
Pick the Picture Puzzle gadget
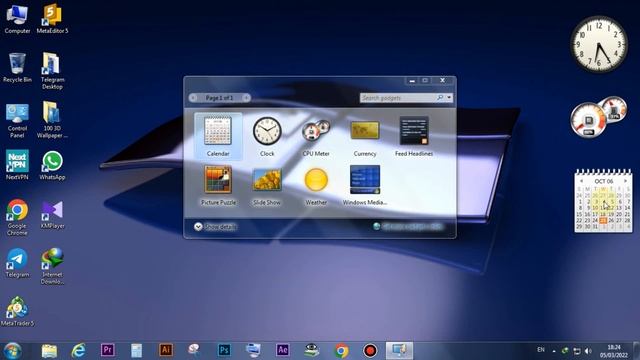[218, 185]
